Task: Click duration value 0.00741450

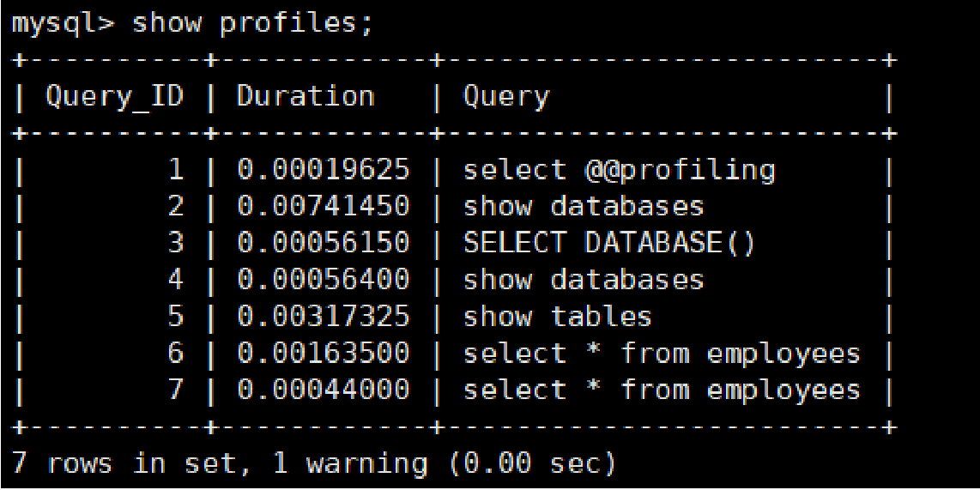Action: click(x=324, y=206)
